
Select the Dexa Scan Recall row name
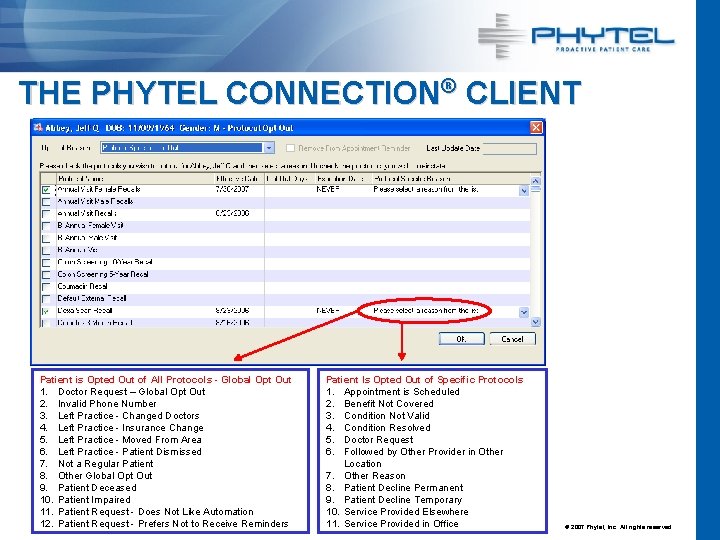point(84,310)
